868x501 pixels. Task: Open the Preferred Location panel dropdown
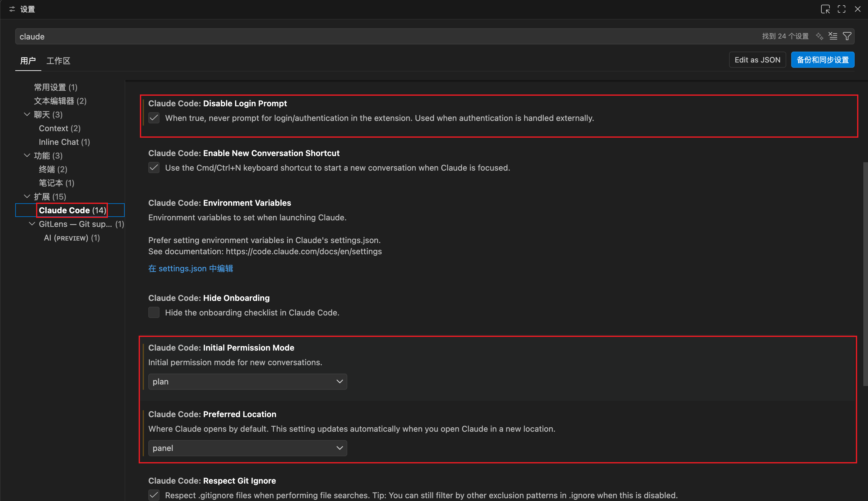[x=247, y=448]
